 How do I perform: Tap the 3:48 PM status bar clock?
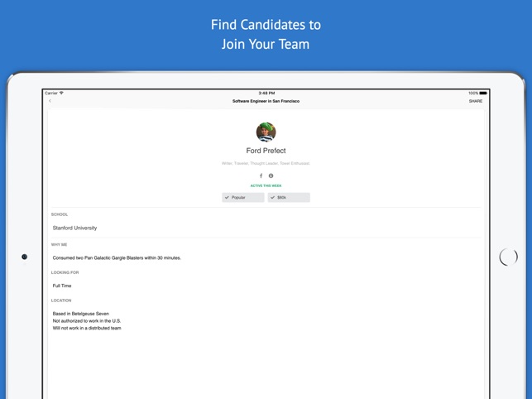266,93
